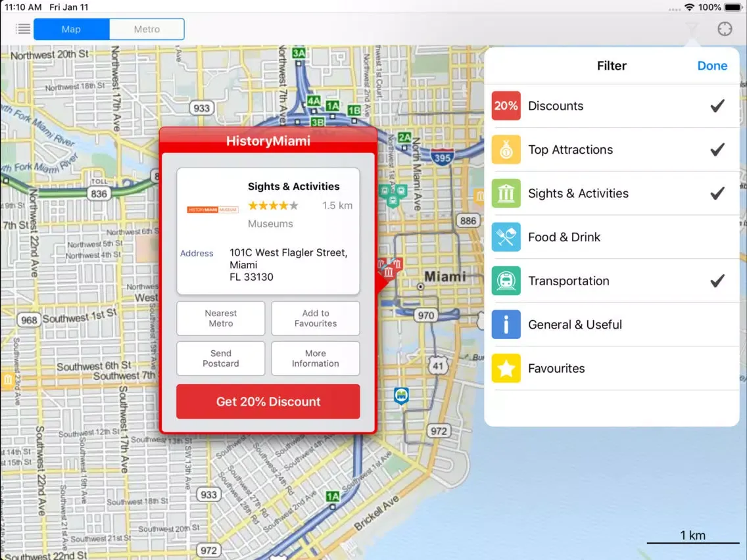Tap the I-395 highway shield
The image size is (747, 560).
442,156
